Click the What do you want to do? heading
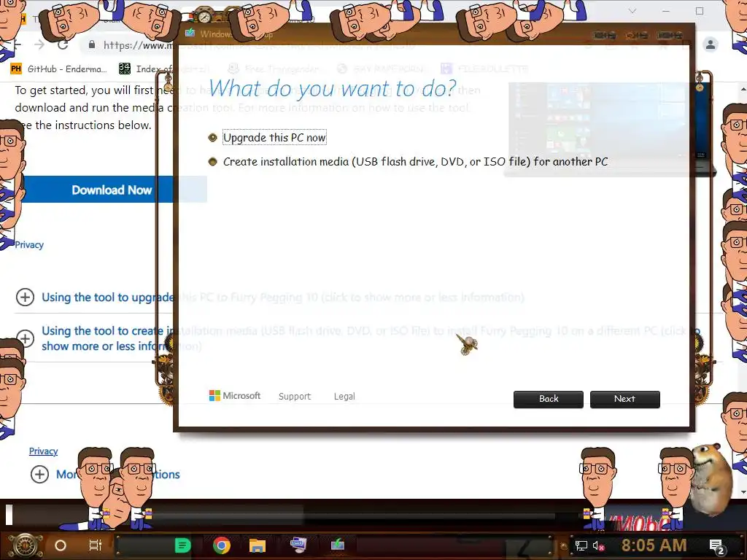The height and width of the screenshot is (560, 747). (332, 88)
